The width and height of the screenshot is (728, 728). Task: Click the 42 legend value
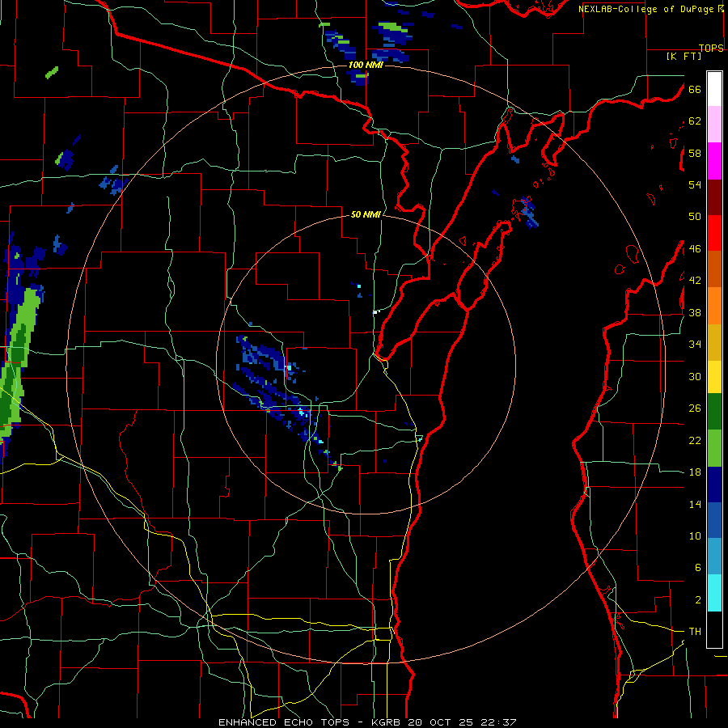click(x=695, y=281)
